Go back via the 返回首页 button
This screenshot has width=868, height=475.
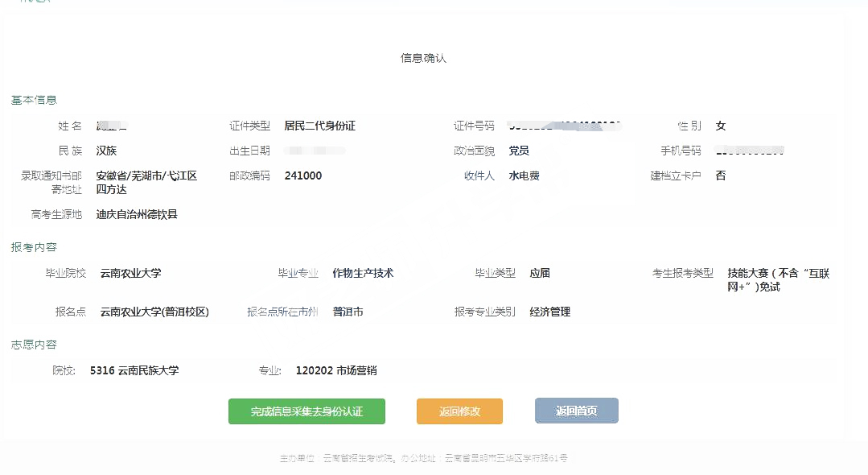(576, 411)
